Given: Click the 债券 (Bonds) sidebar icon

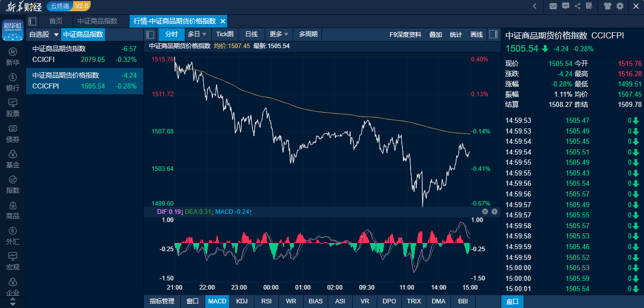Looking at the screenshot, I should tap(13, 133).
